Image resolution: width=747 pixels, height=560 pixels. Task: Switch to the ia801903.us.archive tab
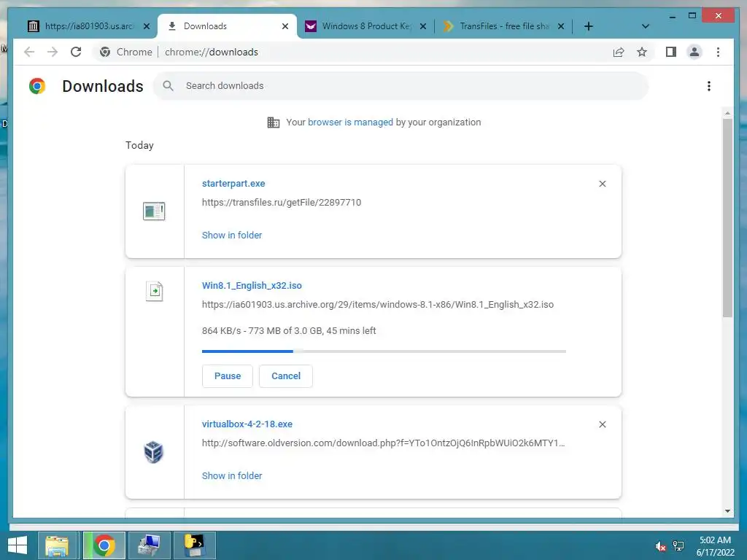click(88, 26)
